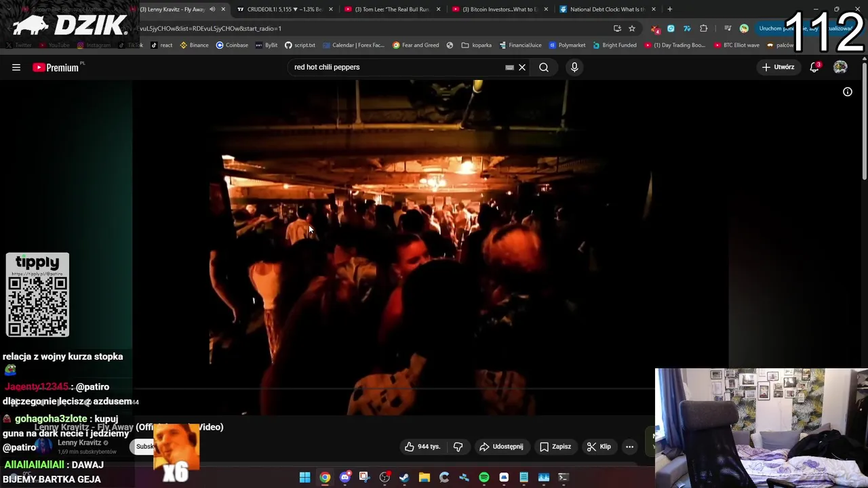Open the Utwórz create button
This screenshot has width=868, height=488.
[778, 67]
